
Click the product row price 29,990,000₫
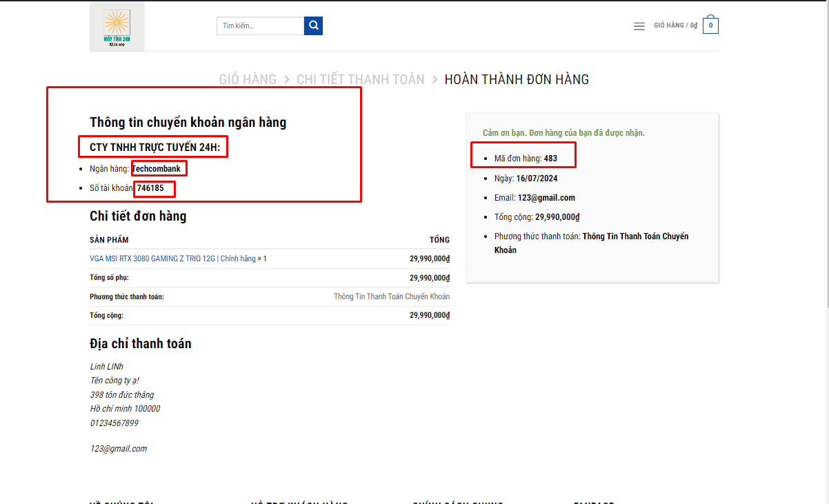click(430, 259)
